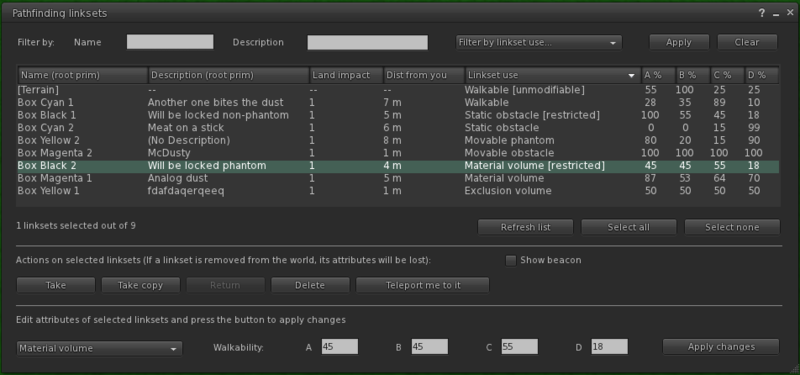Image resolution: width=800 pixels, height=375 pixels.
Task: Click the Take button
Action: pyautogui.click(x=56, y=285)
